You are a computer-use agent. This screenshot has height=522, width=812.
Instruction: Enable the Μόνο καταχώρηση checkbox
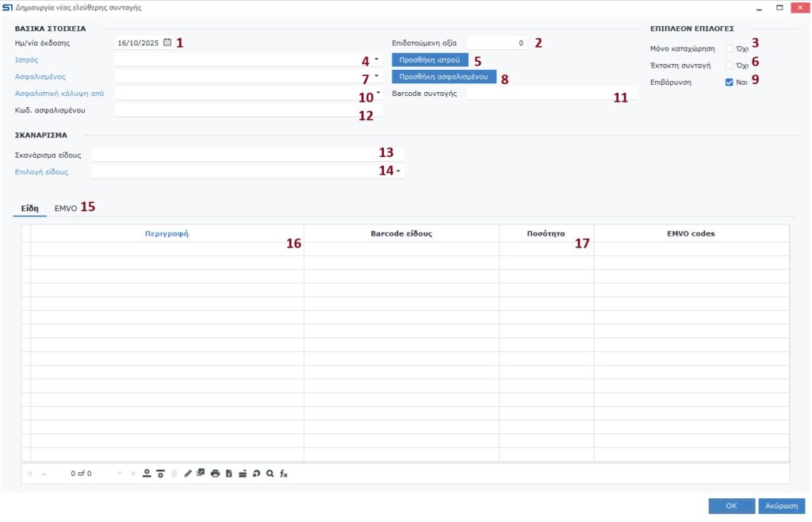(x=729, y=48)
